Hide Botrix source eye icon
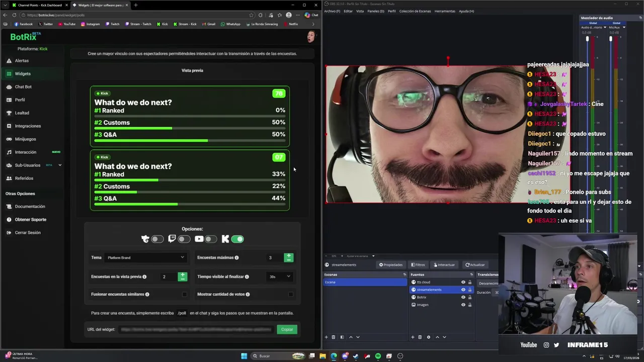The height and width of the screenshot is (362, 644). (463, 297)
